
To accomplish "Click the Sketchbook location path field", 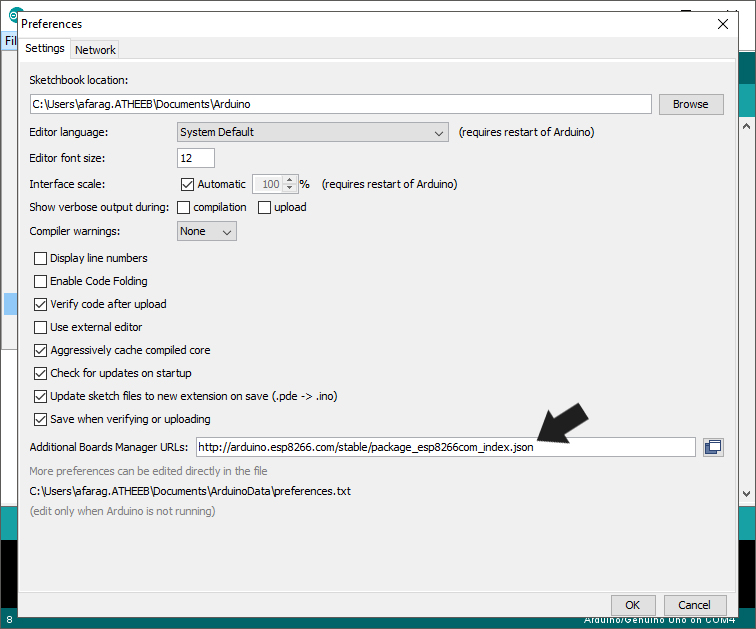I will click(340, 104).
